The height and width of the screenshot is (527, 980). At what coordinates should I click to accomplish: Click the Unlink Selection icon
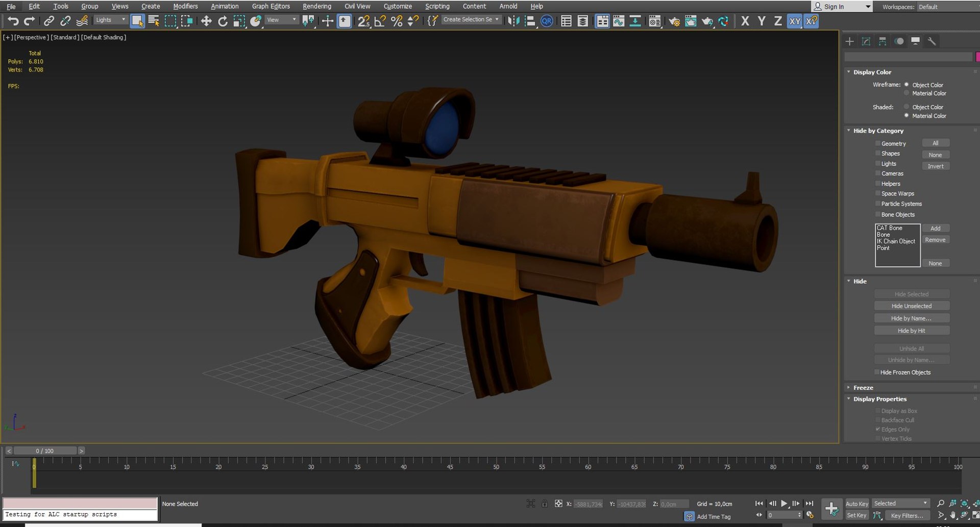click(x=65, y=21)
